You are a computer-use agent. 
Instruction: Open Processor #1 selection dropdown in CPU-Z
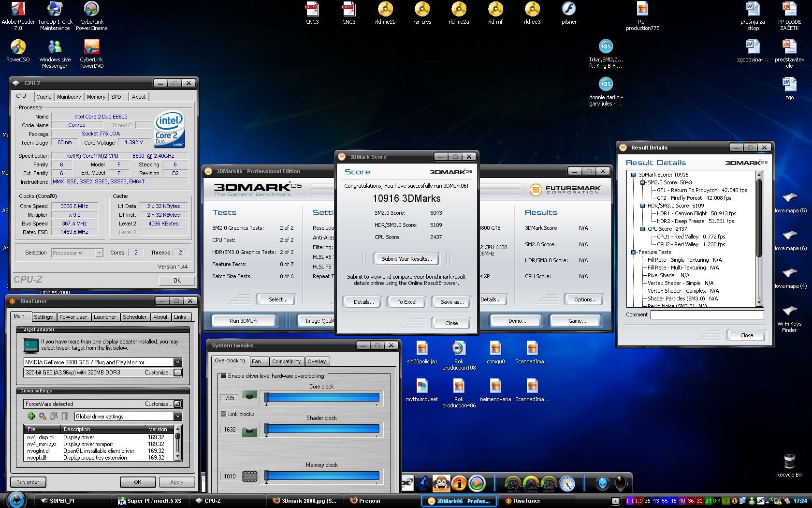[x=99, y=253]
